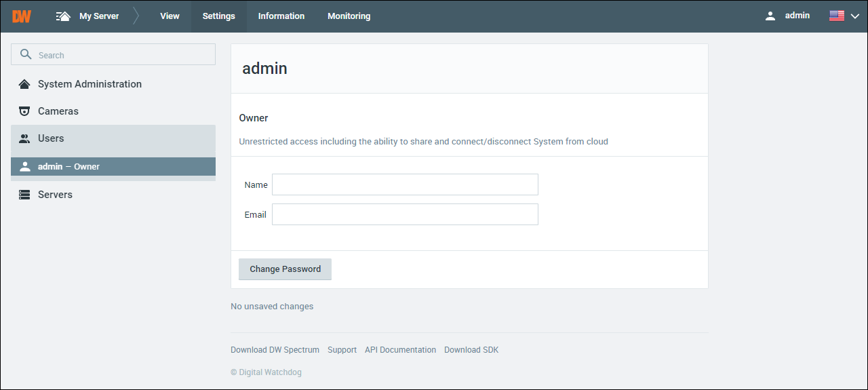The height and width of the screenshot is (390, 868).
Task: Open the language flag dropdown
Action: 837,16
